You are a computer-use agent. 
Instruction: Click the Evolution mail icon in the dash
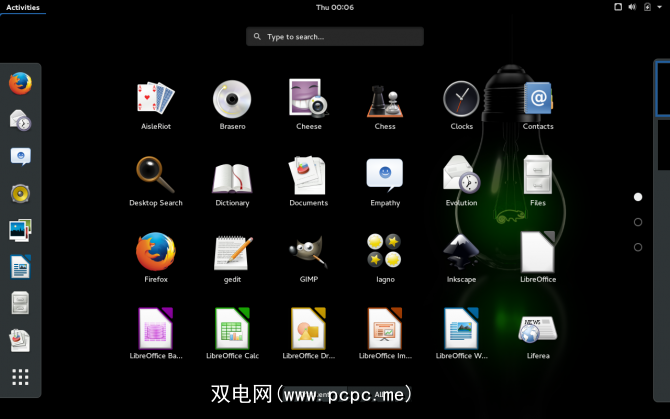pyautogui.click(x=20, y=120)
